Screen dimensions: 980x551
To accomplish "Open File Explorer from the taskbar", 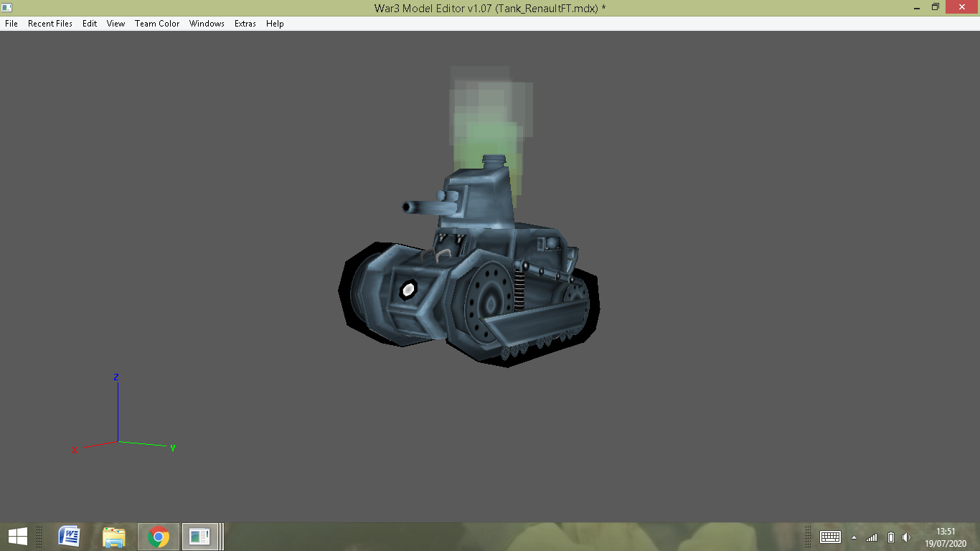I will 114,536.
